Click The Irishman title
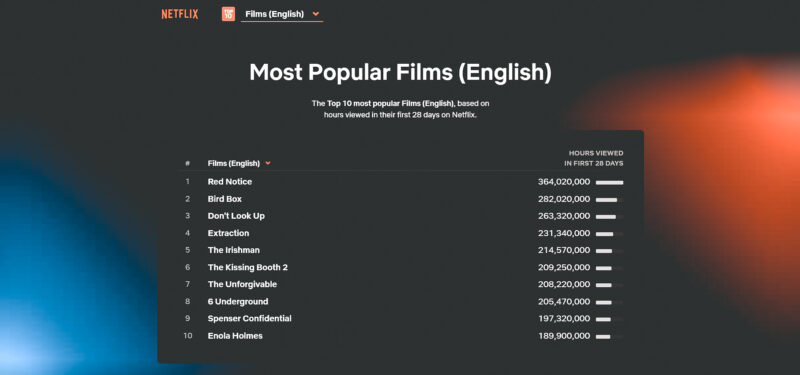The image size is (800, 375). coord(234,250)
